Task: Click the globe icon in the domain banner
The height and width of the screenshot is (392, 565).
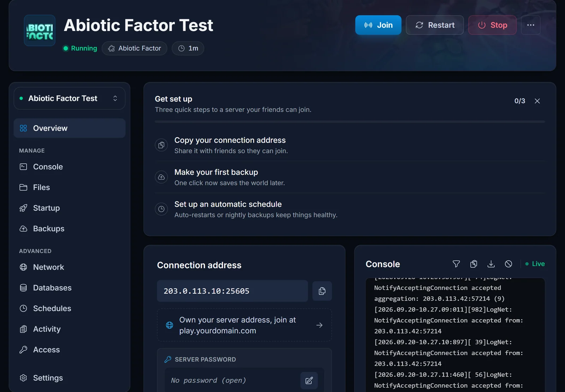Action: point(169,325)
